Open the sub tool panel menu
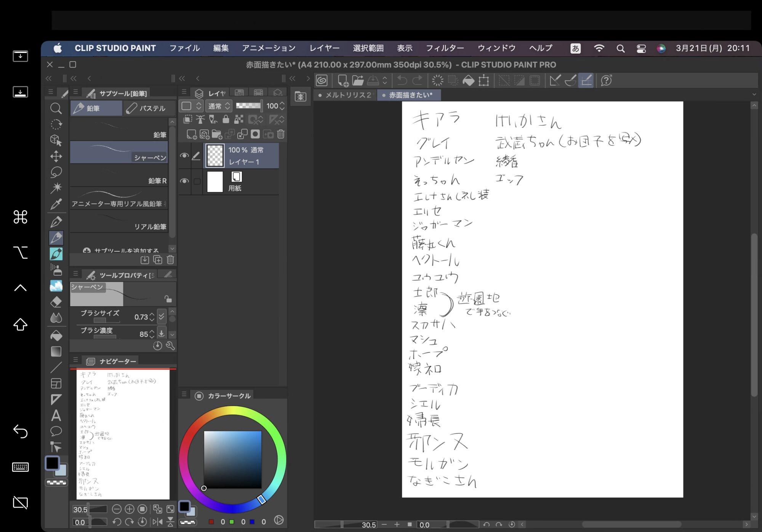 tap(75, 92)
